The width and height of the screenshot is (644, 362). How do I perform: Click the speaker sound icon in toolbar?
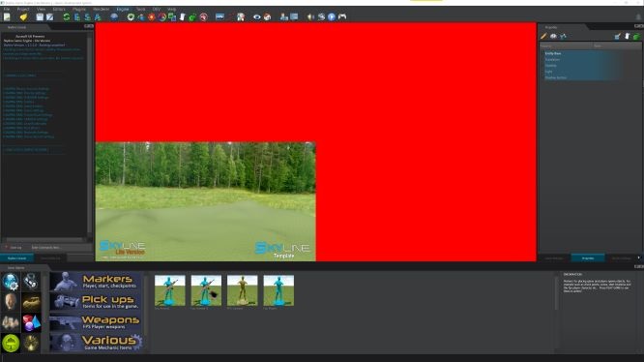(x=311, y=16)
